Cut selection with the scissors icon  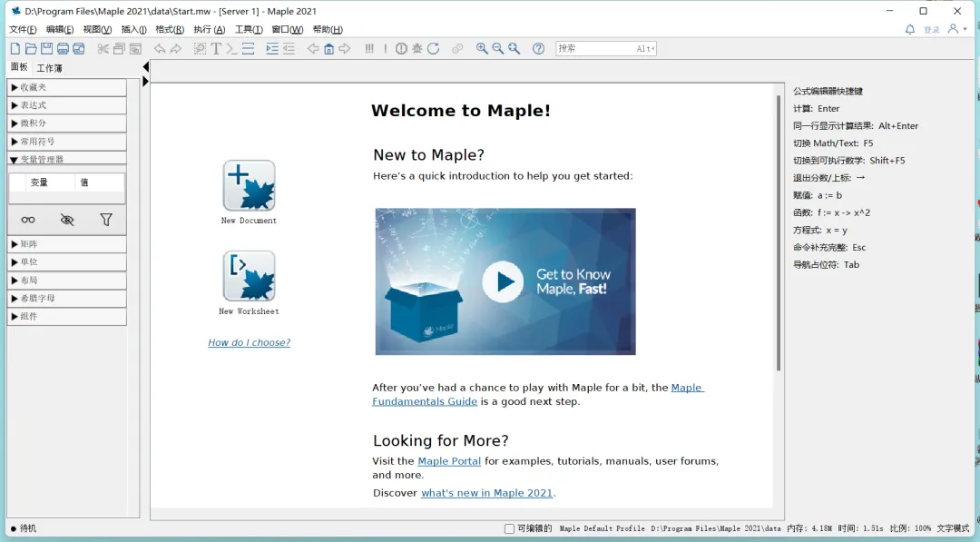click(103, 49)
